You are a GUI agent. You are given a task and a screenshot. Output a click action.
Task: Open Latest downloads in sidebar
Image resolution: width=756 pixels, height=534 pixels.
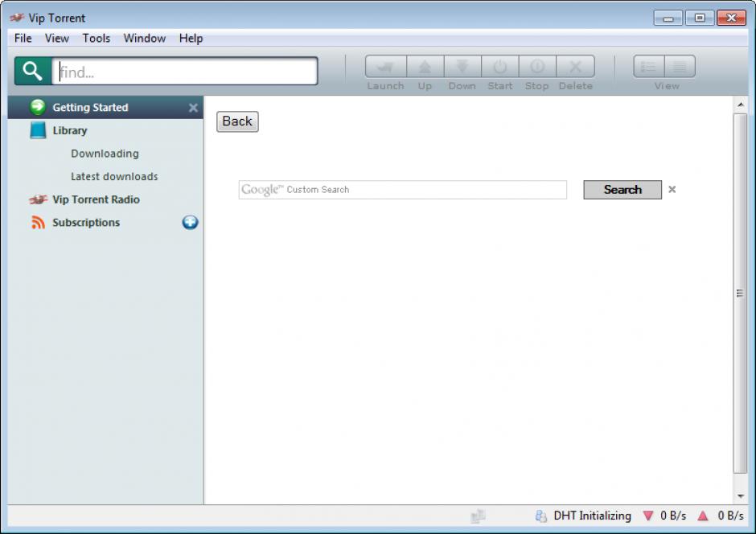coord(105,176)
